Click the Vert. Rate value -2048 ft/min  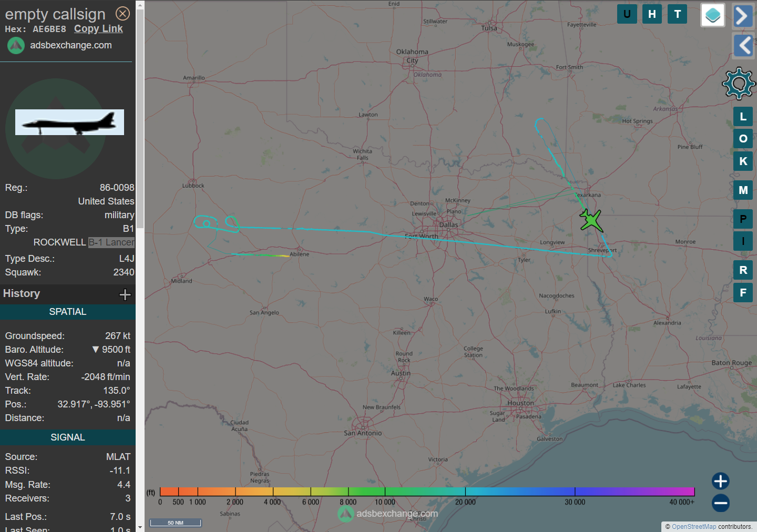pyautogui.click(x=106, y=377)
